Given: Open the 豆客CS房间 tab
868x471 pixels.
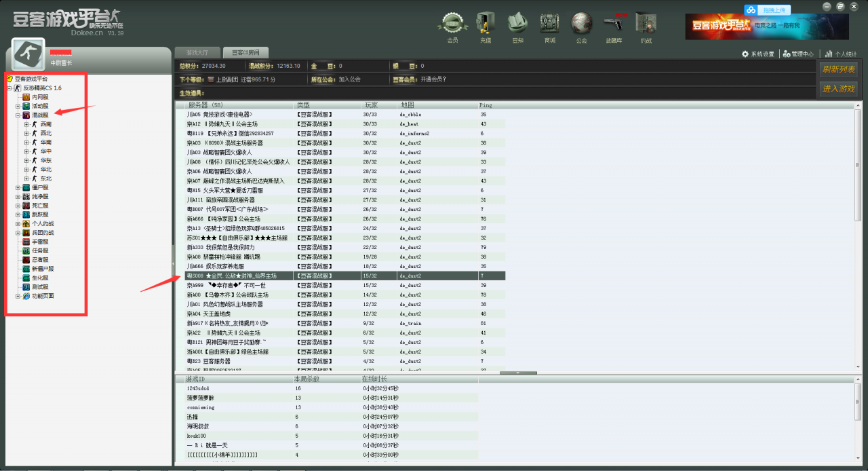Looking at the screenshot, I should [x=244, y=52].
